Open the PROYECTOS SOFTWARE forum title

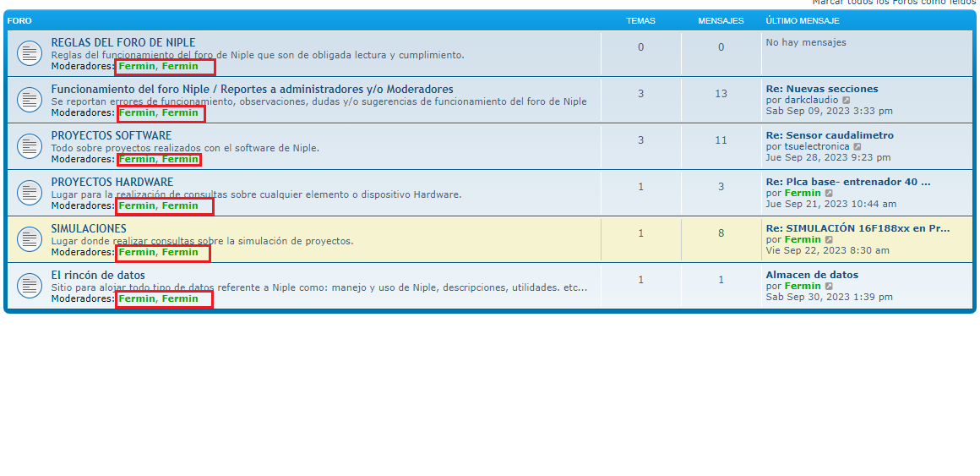pos(111,135)
